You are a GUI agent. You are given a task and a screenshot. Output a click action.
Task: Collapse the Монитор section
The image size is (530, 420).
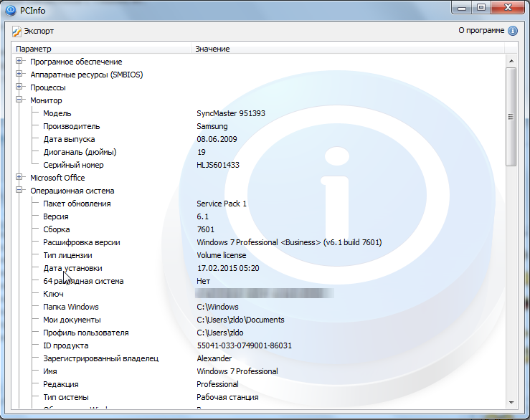click(x=19, y=100)
